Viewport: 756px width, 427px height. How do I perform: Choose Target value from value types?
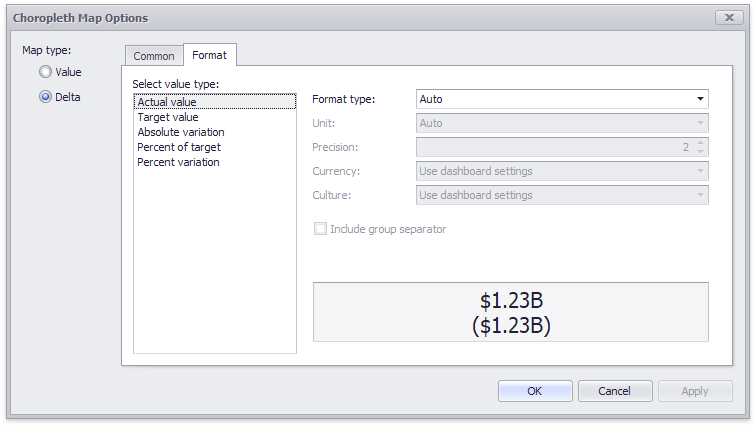[167, 117]
